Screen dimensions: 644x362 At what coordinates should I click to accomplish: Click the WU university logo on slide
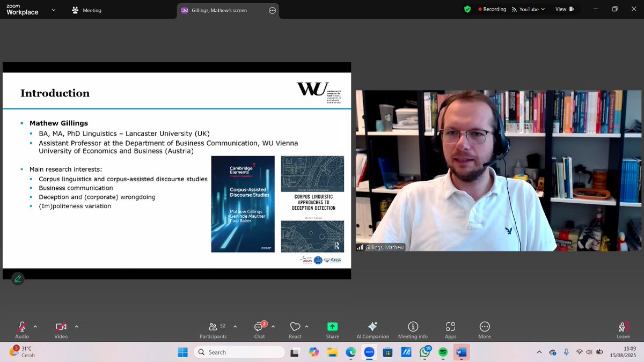point(319,93)
